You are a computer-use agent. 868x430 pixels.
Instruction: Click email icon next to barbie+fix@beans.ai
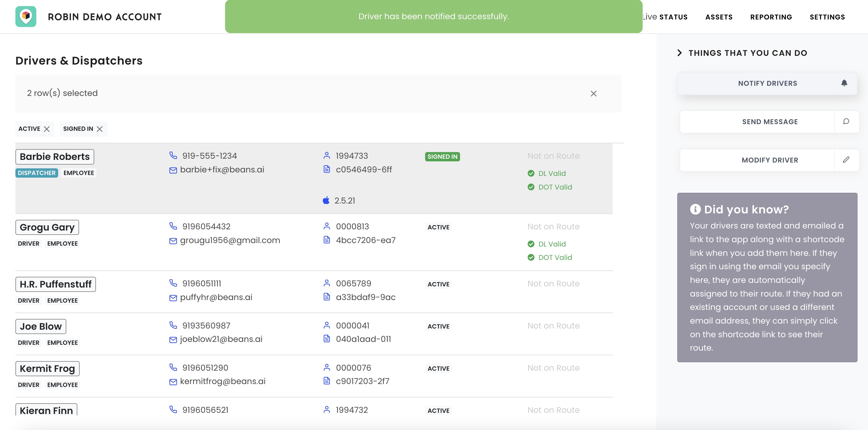(x=173, y=170)
